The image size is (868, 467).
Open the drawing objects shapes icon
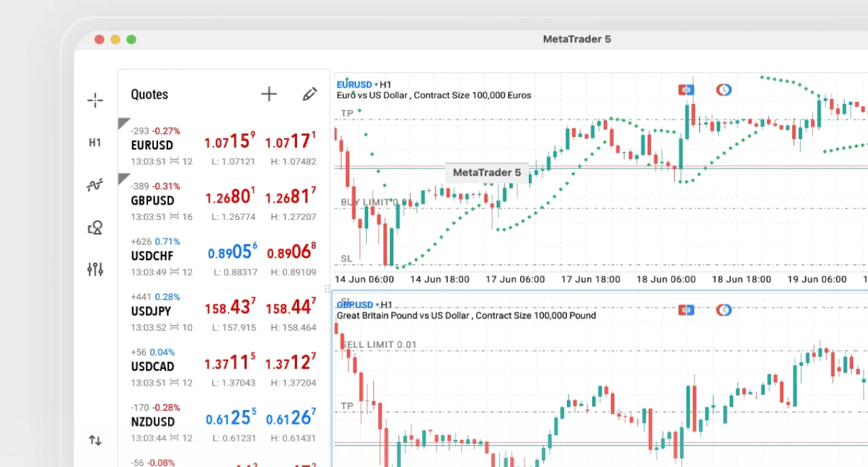pos(95,227)
